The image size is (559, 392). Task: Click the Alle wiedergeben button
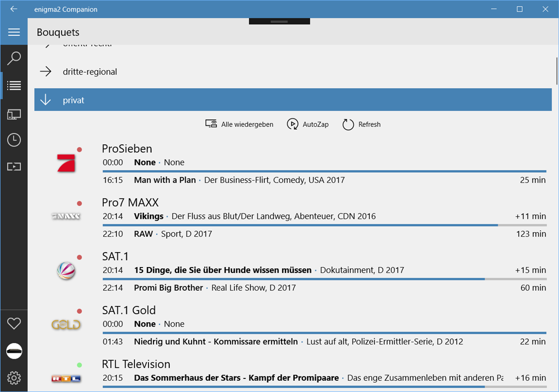coord(239,124)
